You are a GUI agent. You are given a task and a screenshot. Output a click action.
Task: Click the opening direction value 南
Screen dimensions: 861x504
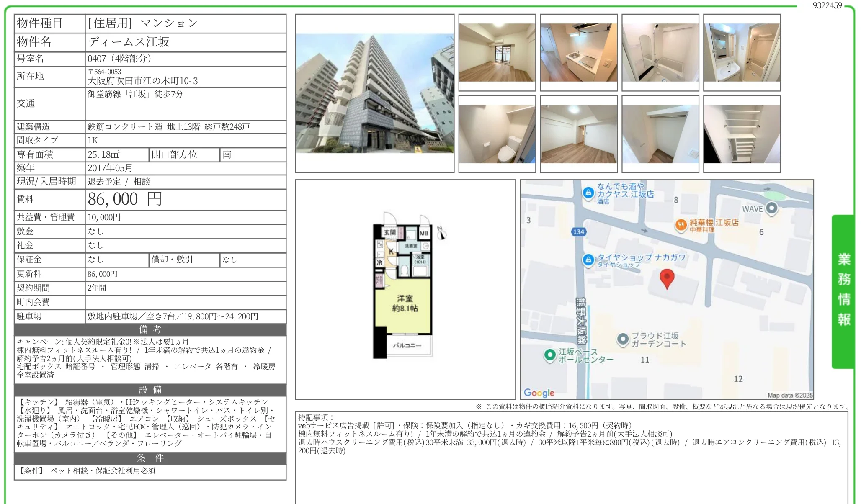coord(227,154)
